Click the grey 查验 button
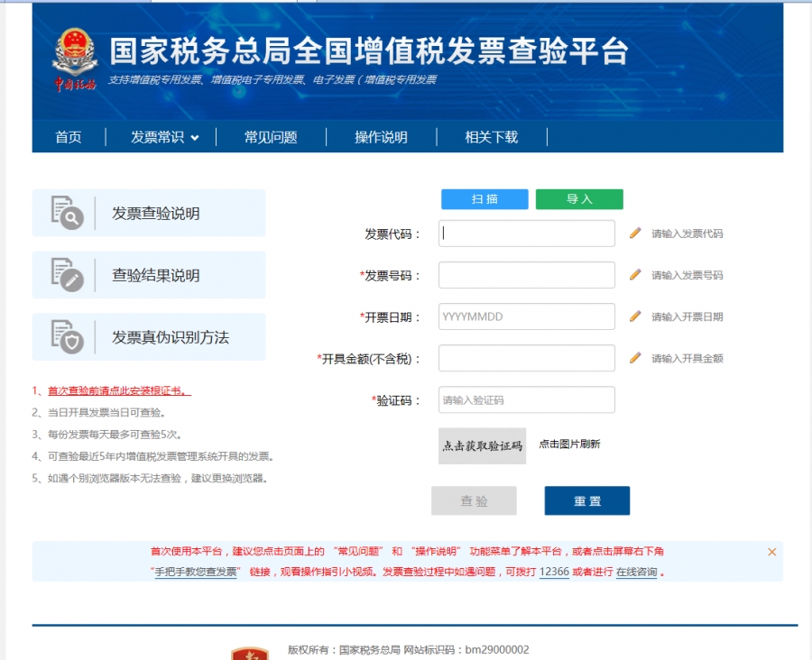 [474, 500]
